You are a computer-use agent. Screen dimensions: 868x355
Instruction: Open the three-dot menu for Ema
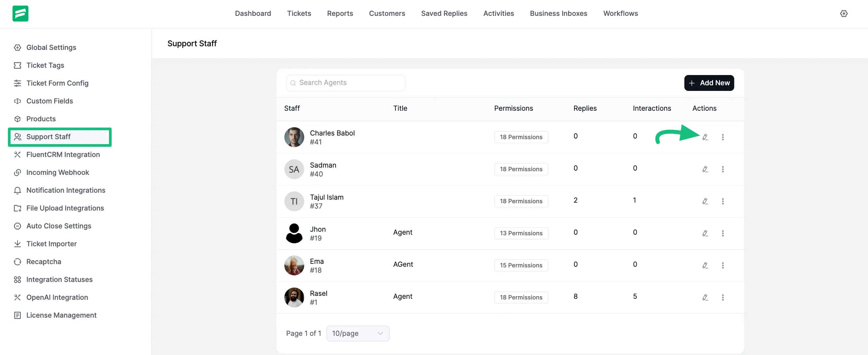pos(722,265)
